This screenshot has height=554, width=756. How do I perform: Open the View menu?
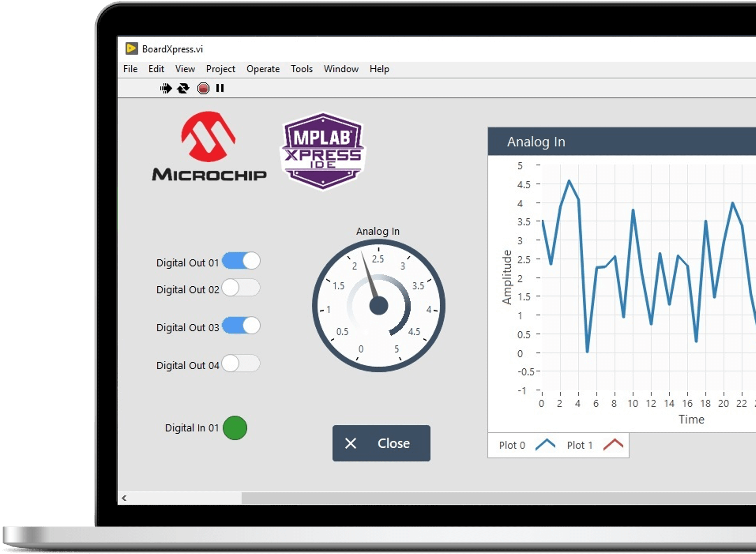[185, 69]
